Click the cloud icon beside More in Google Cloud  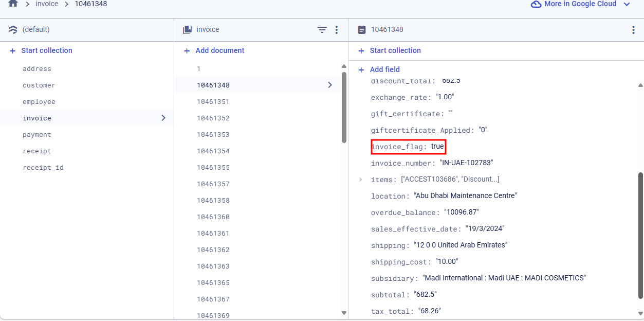pos(536,4)
